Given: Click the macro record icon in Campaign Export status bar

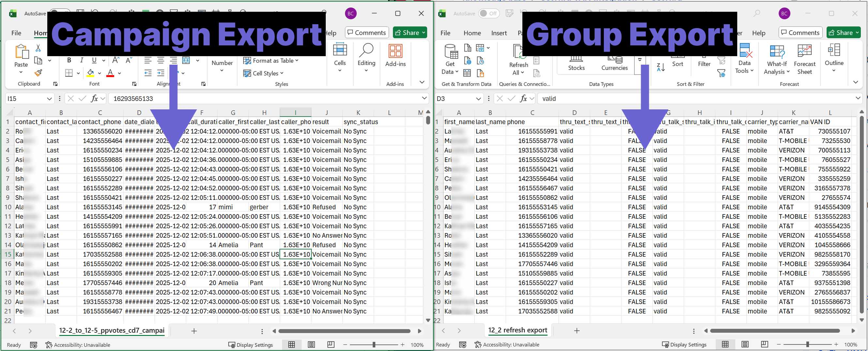Looking at the screenshot, I should pyautogui.click(x=34, y=344).
